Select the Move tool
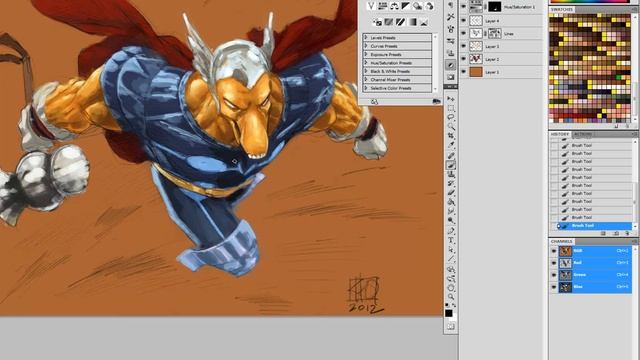 click(x=451, y=99)
